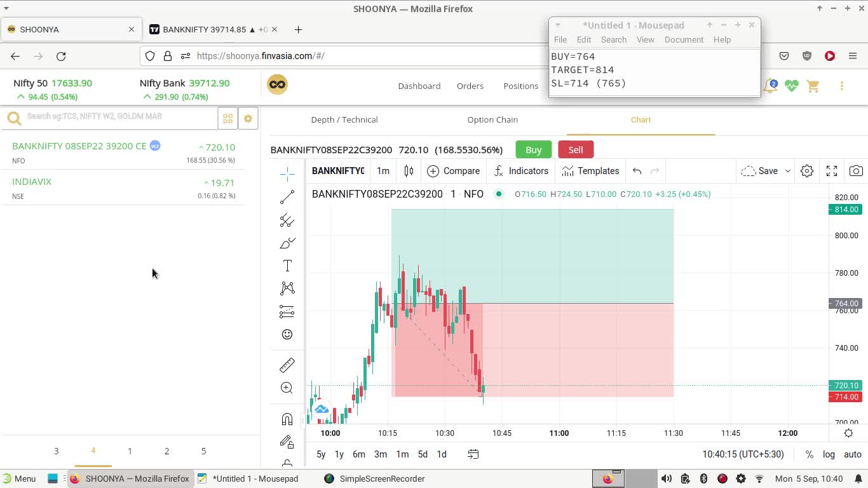Viewport: 868px width, 488px height.
Task: Open the long position prediction tool
Action: [287, 311]
